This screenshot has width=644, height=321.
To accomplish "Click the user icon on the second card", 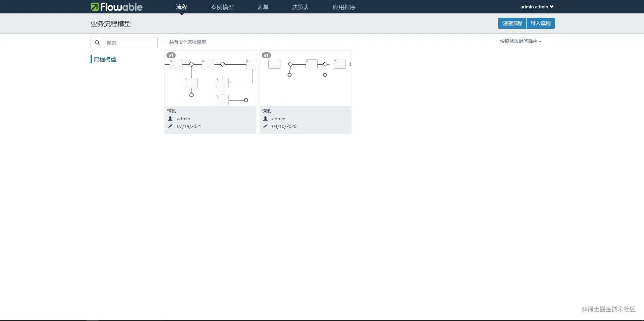I will tap(266, 119).
